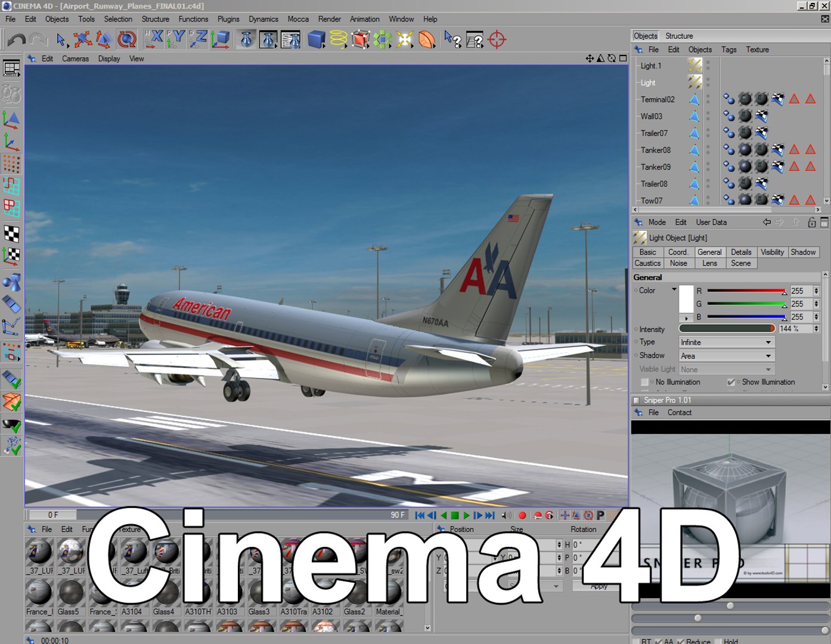Click the red Record keyframe button
831x644 pixels.
[x=522, y=515]
